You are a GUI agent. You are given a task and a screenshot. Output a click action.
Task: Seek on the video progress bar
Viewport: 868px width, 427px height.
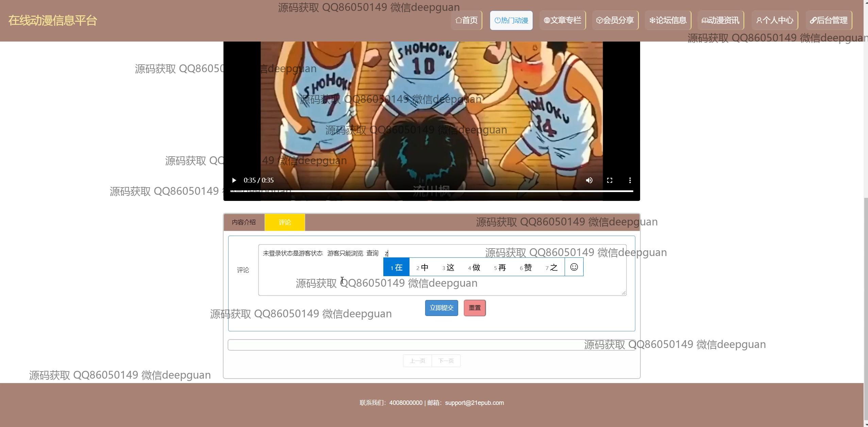(432, 191)
